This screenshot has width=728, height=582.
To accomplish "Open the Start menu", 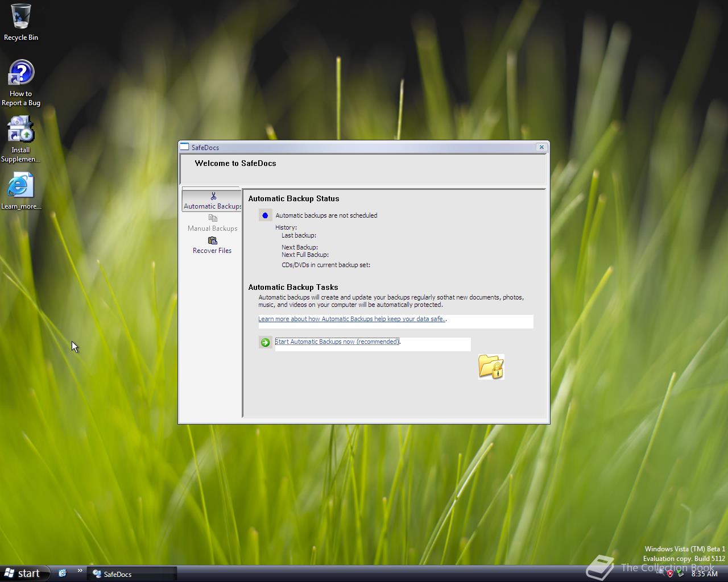I will point(24,573).
